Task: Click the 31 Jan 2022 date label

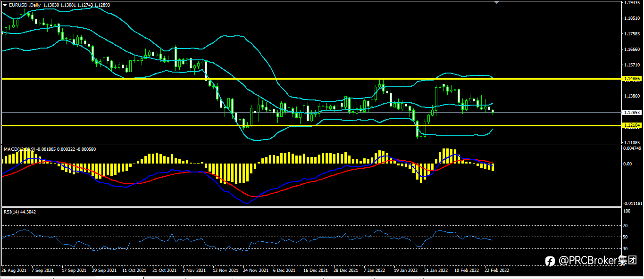Action: click(436, 271)
